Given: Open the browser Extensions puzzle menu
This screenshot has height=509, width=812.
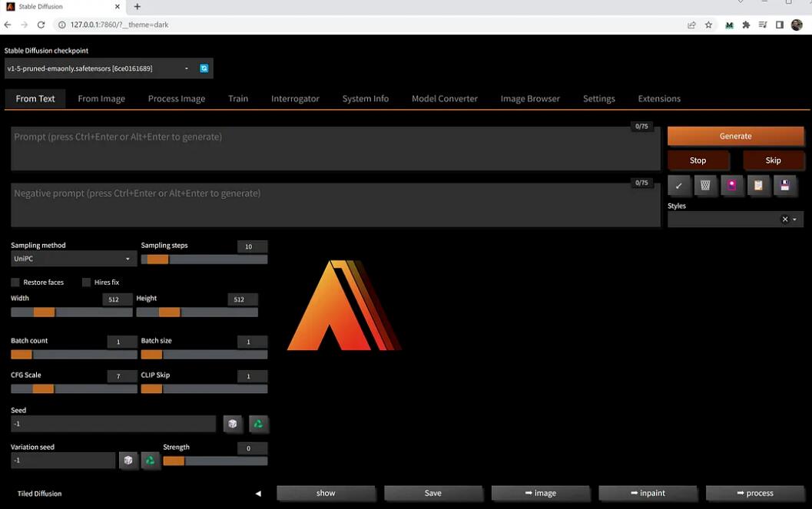Looking at the screenshot, I should pos(746,25).
